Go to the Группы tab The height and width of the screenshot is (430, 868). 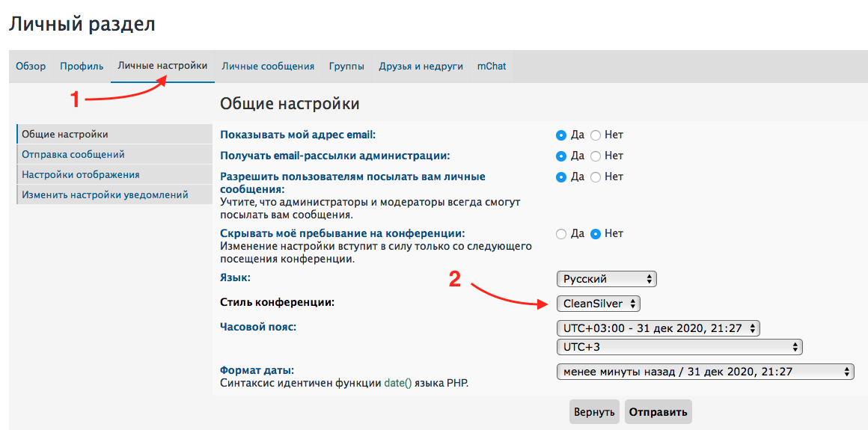point(346,66)
